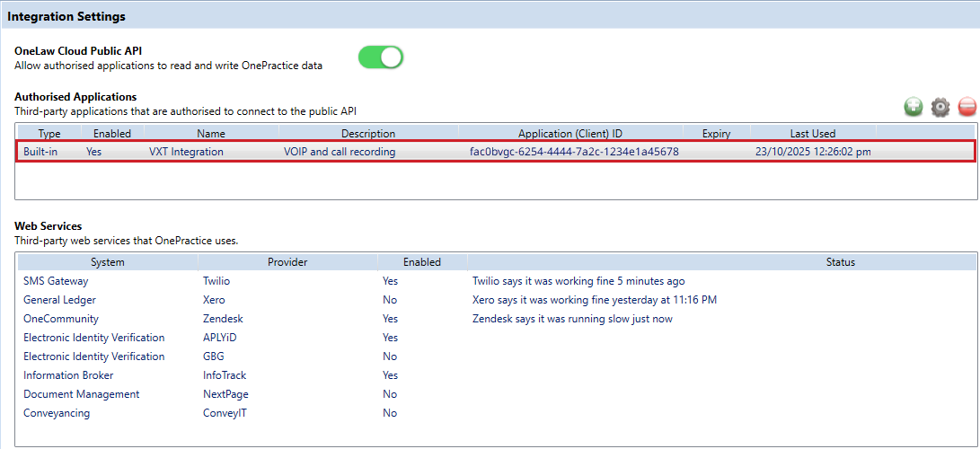The image size is (980, 449).
Task: Select the Conveyancing system row
Action: (496, 413)
